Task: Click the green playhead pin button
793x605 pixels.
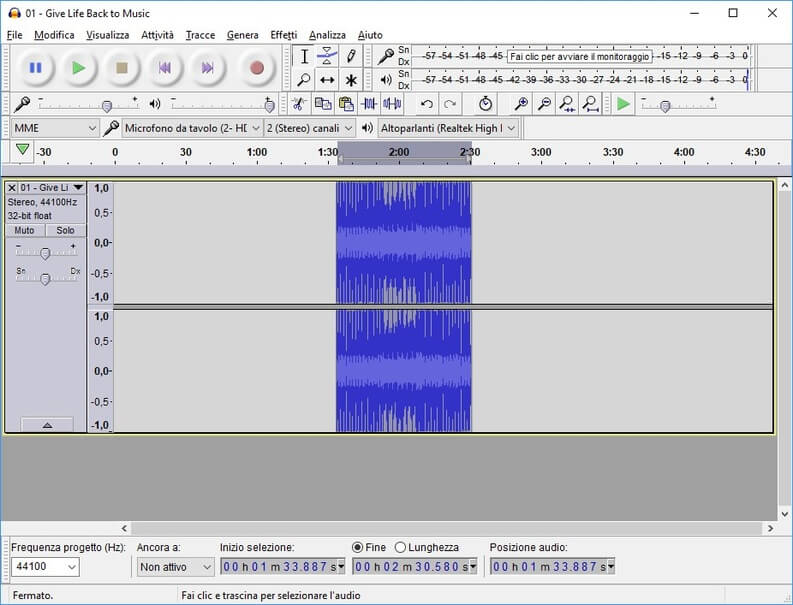Action: 22,150
